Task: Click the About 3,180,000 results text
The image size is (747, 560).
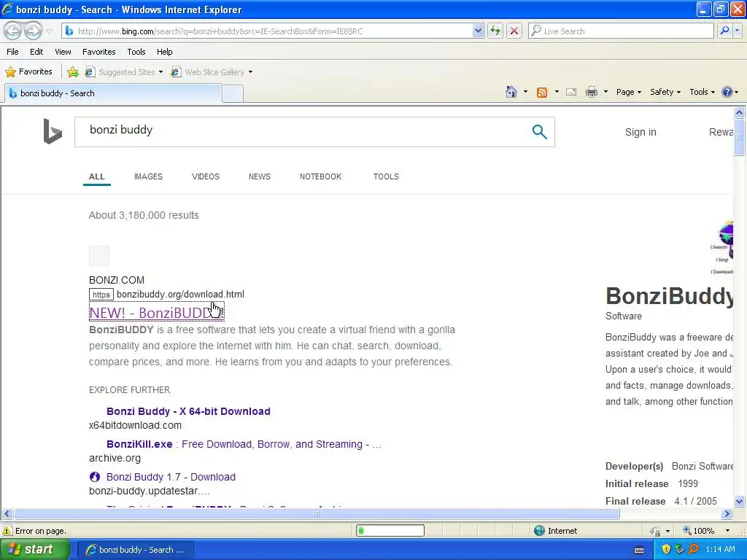Action: [144, 215]
